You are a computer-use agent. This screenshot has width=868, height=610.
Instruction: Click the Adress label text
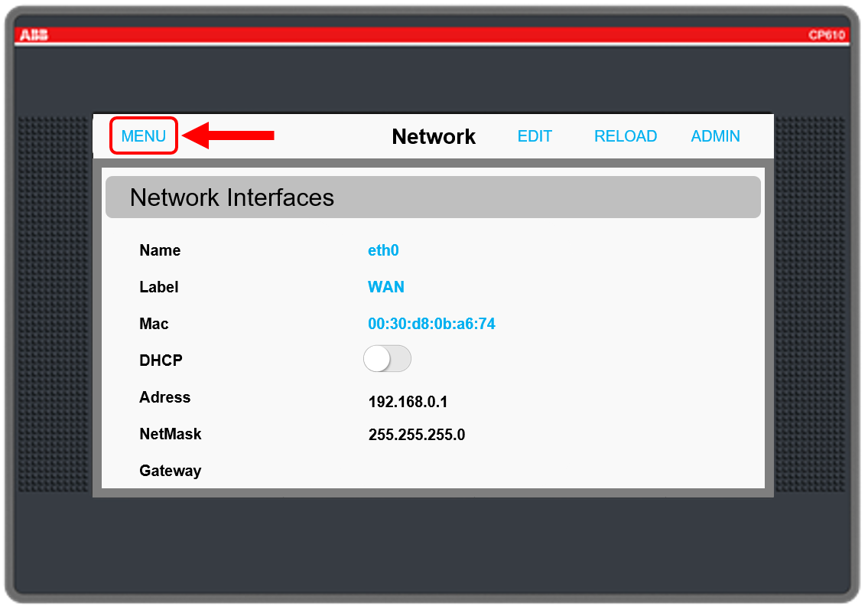coord(164,397)
